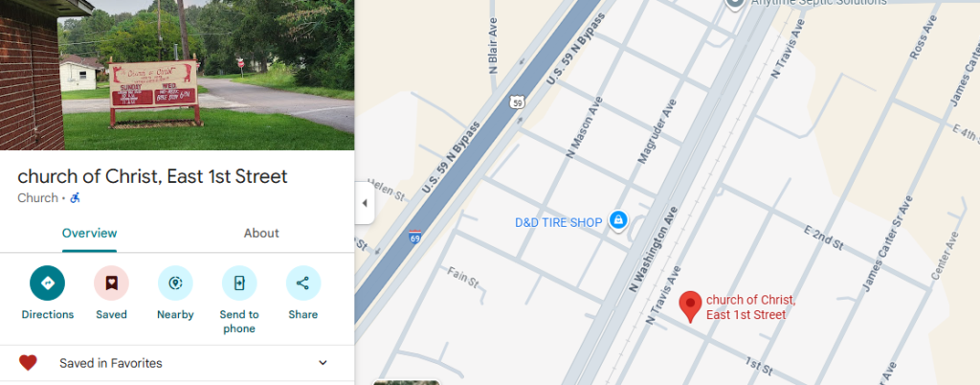Open the Nearby search icon
This screenshot has height=385, width=980.
(175, 283)
